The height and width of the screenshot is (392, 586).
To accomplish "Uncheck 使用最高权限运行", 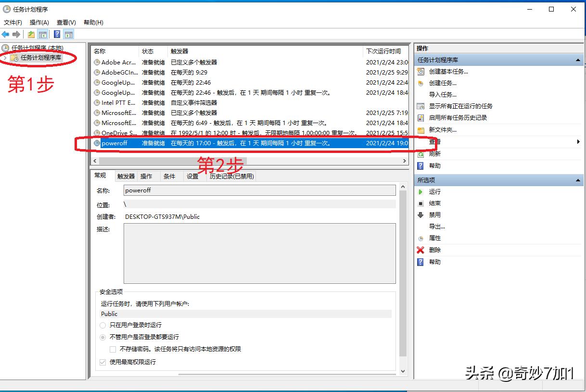I will 102,362.
